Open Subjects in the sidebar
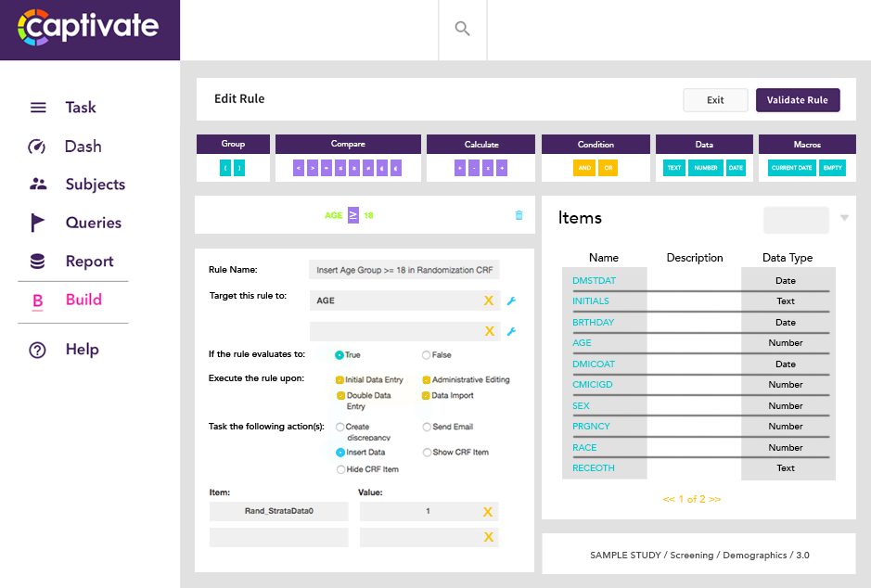The width and height of the screenshot is (871, 588). (95, 185)
